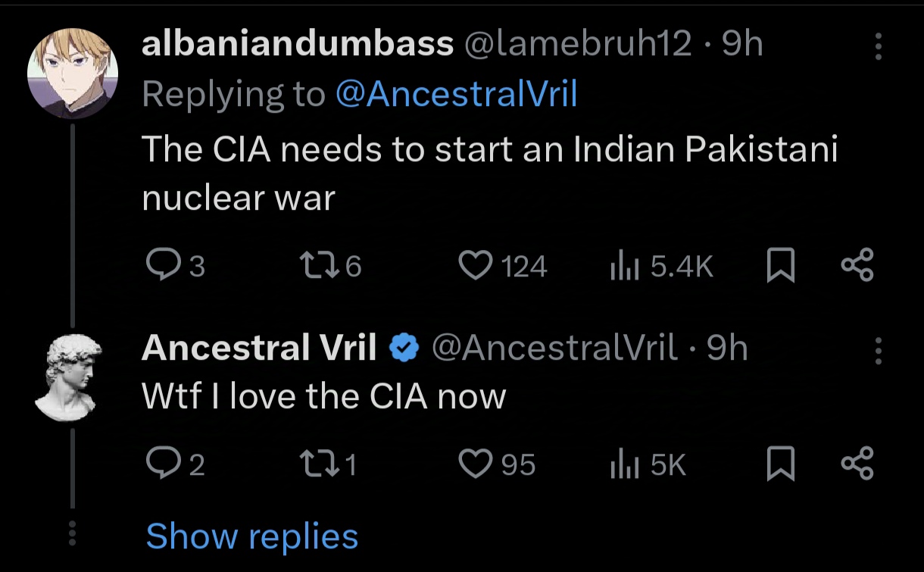Open the @AncestralVril mention link

(x=456, y=94)
